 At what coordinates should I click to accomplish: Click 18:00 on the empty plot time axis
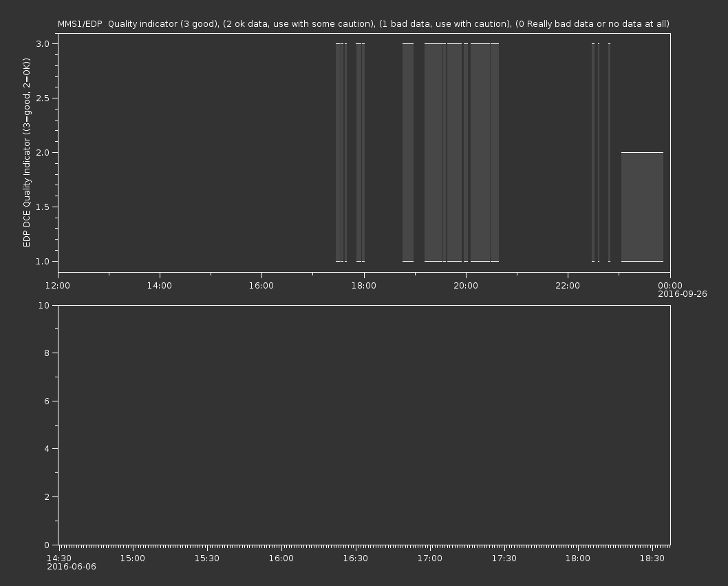[578, 558]
